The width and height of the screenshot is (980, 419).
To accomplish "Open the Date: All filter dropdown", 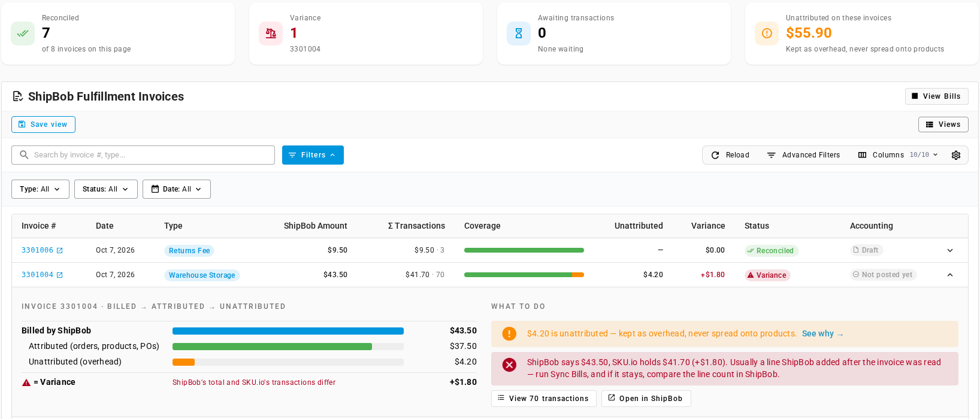I will click(x=177, y=189).
